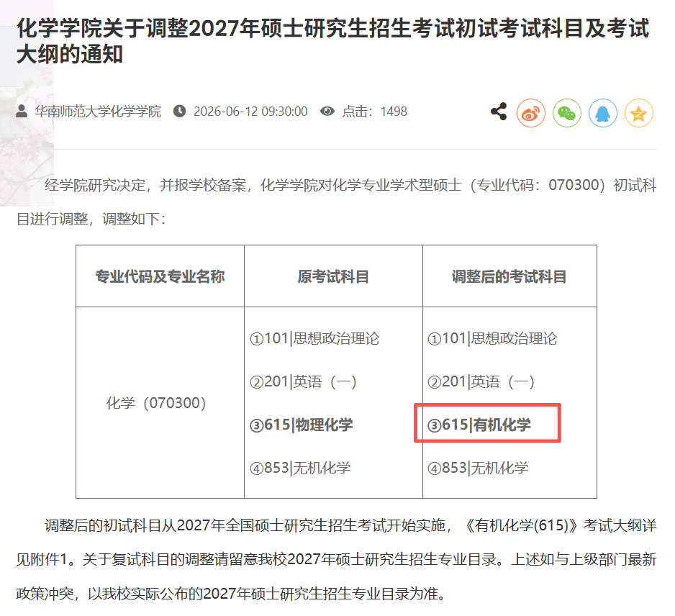Click ③615|有机化学 in adjusted subjects
The width and height of the screenshot is (675, 616).
click(x=479, y=425)
